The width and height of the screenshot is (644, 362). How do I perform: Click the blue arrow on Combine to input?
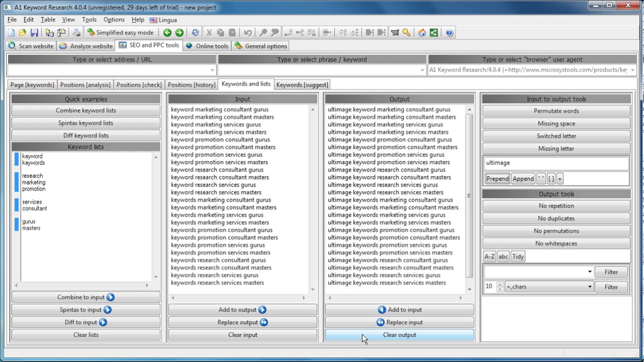pos(111,297)
